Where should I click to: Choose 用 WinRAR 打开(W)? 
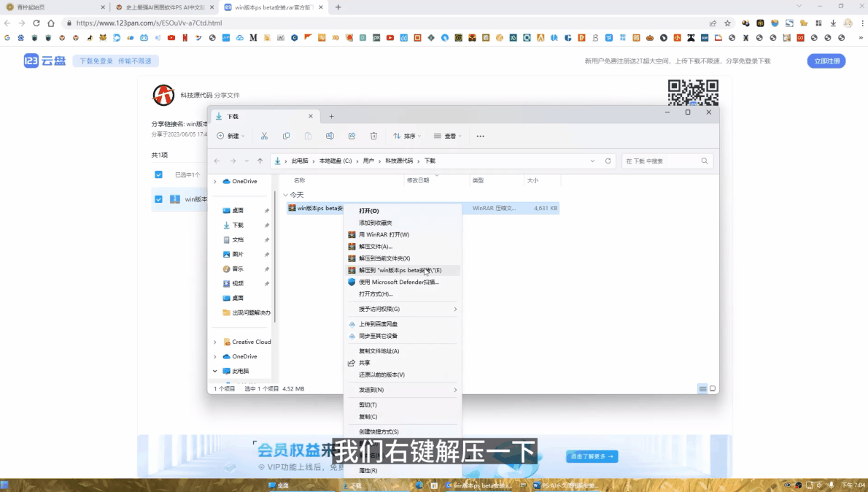[x=403, y=234]
